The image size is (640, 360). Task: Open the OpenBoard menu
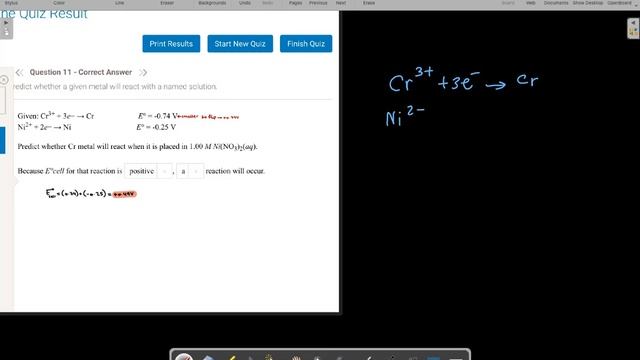click(x=619, y=3)
